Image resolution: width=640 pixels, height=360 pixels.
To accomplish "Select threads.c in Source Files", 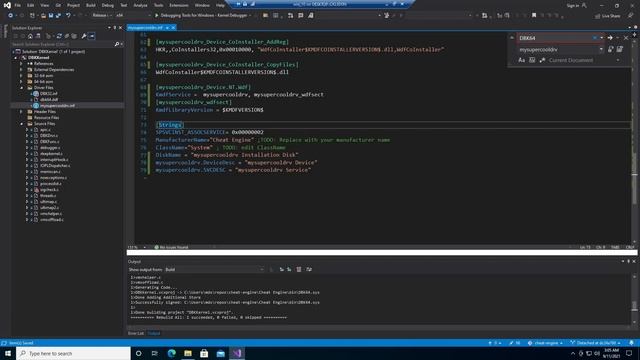I will 48,196.
